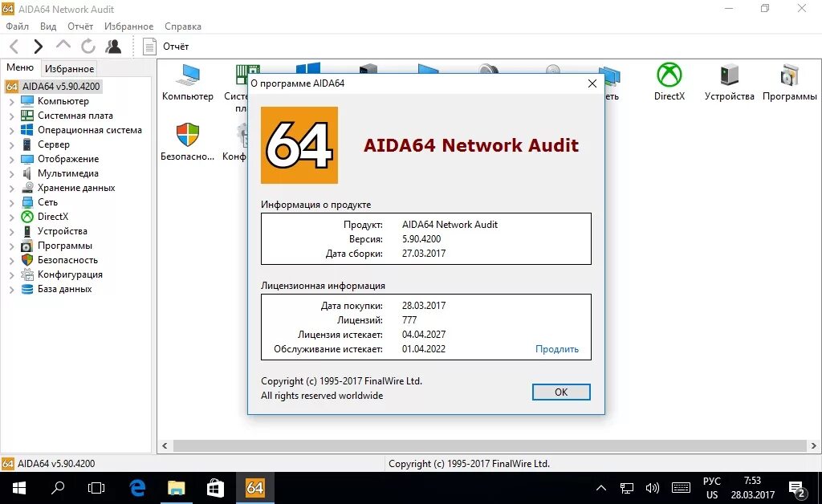Screen dimensions: 822x504
Task: Open the Программы icon in main pane
Action: [x=790, y=82]
